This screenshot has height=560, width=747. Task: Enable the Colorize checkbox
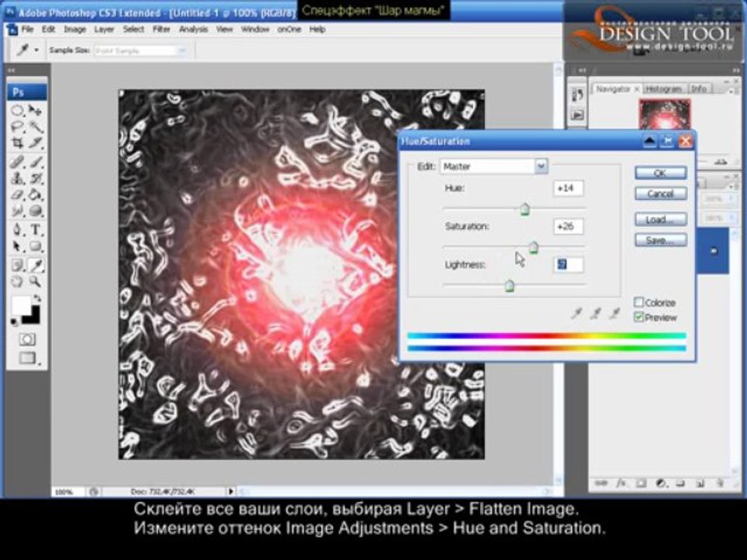[x=640, y=303]
